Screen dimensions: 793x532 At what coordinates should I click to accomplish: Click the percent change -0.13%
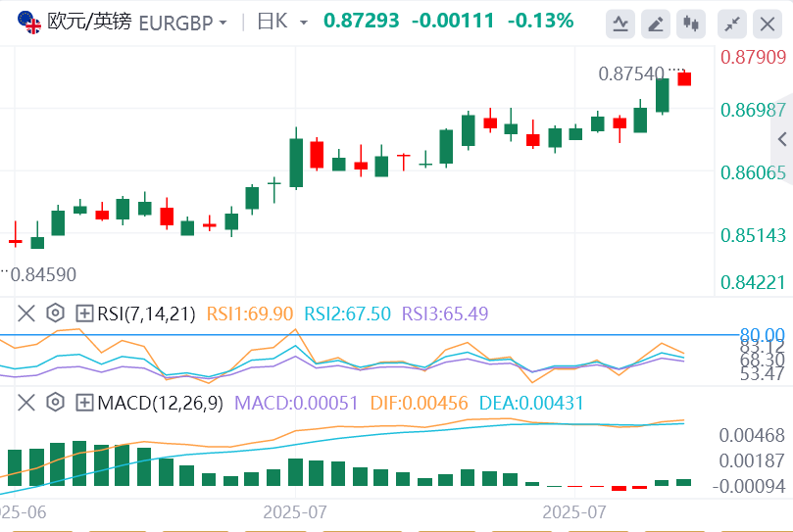click(x=541, y=21)
